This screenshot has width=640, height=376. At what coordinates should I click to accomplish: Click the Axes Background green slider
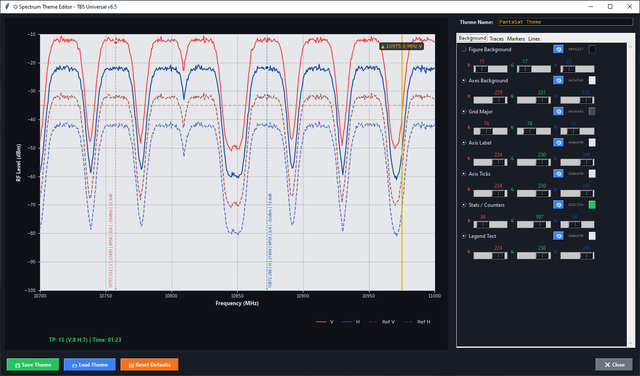tap(534, 100)
